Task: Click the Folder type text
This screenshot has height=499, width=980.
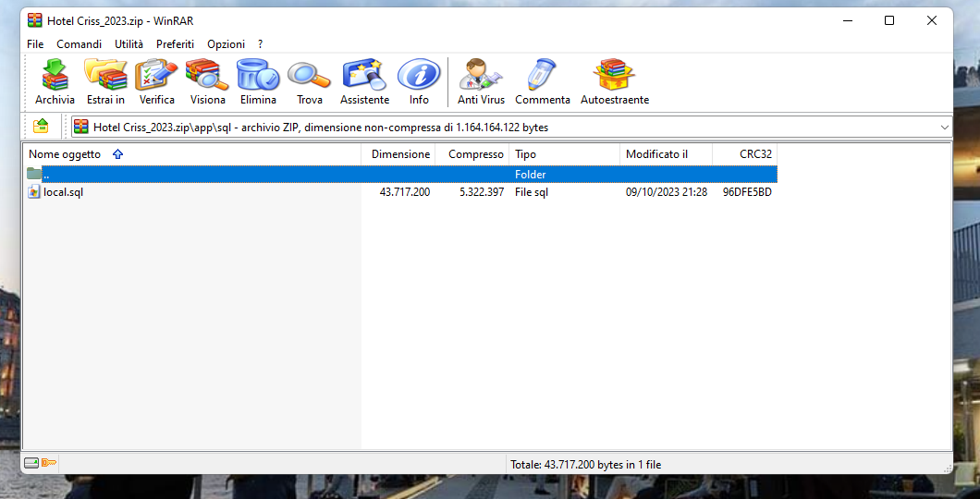Action: (x=531, y=175)
